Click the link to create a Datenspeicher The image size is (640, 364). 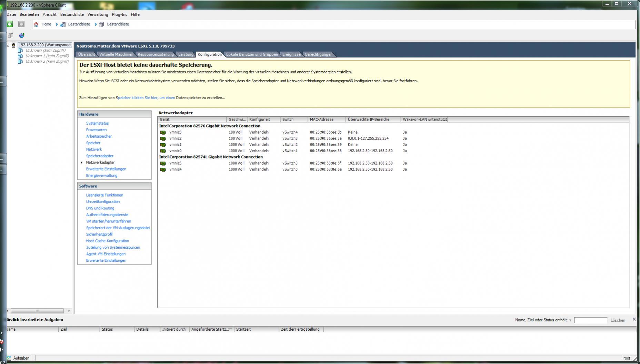(x=146, y=98)
